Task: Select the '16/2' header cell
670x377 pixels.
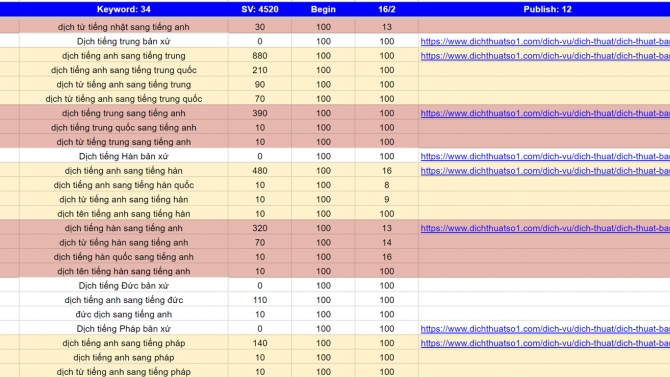Action: coord(387,9)
